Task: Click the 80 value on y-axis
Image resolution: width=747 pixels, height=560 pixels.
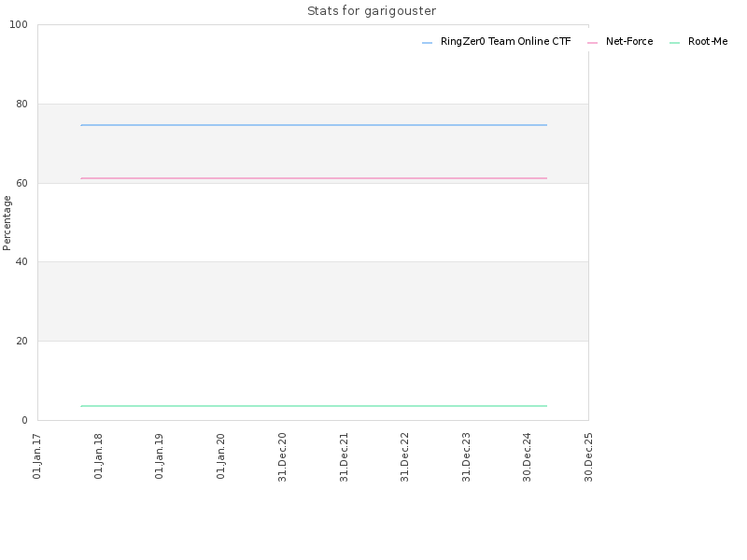Action: click(x=21, y=104)
